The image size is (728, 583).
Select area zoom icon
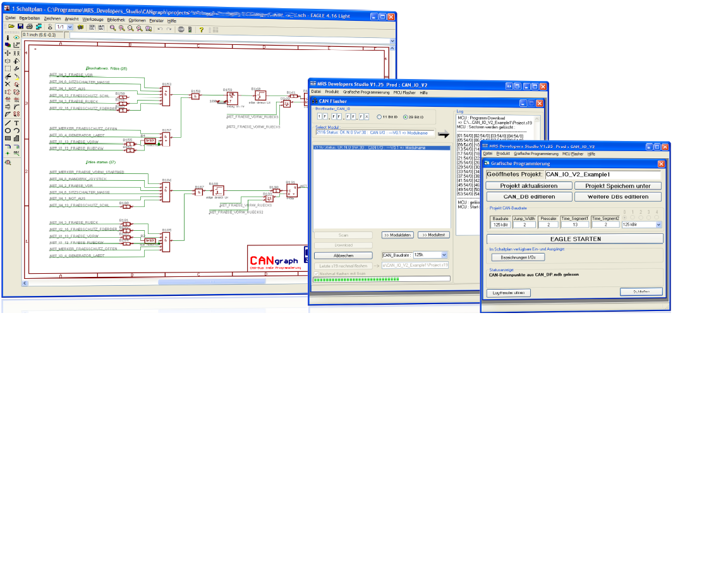pyautogui.click(x=149, y=28)
